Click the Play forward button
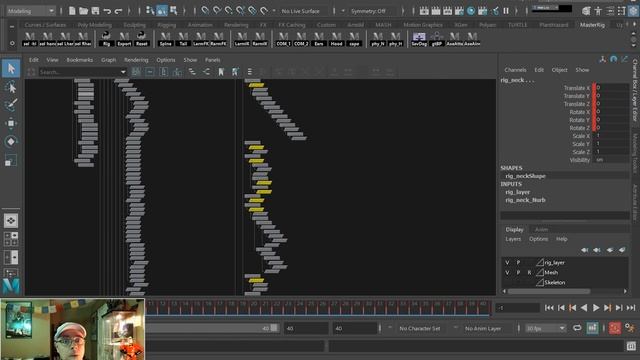Viewport: 640px width, 360px height. 596,308
